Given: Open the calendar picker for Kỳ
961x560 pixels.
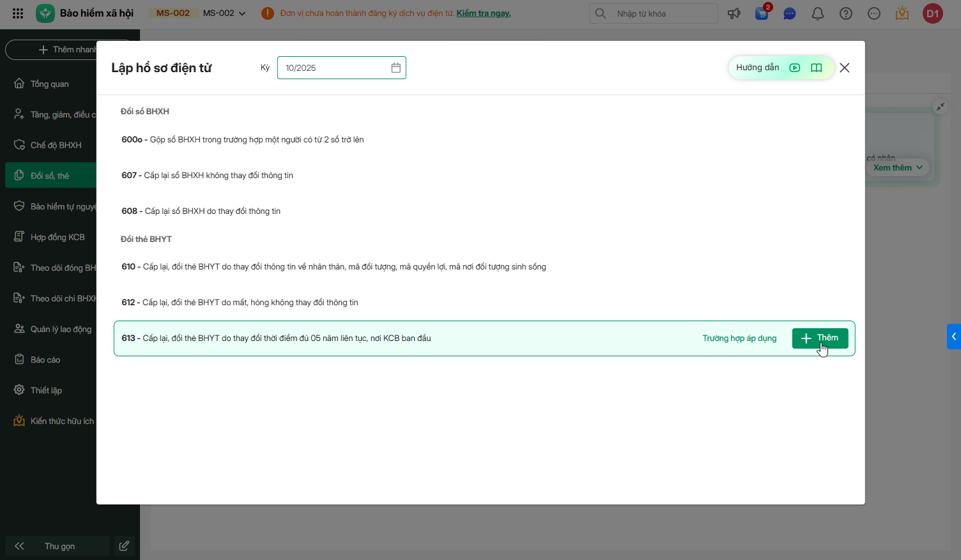Looking at the screenshot, I should point(396,68).
